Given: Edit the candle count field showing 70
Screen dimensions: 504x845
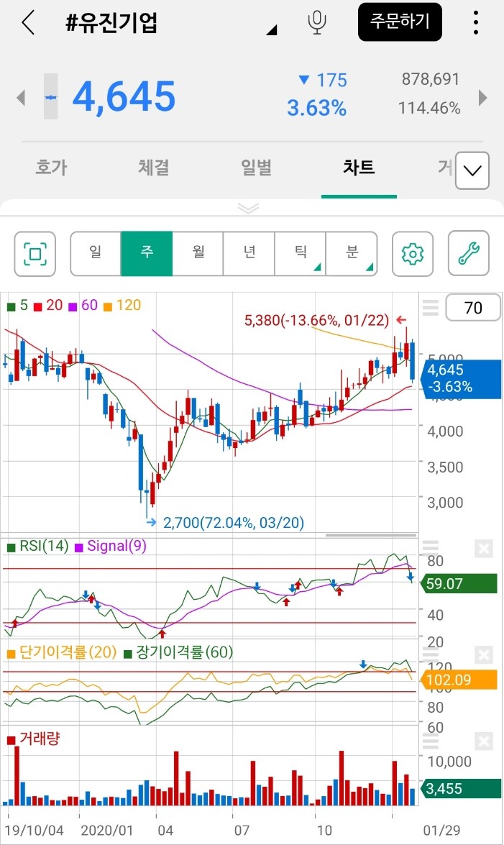Looking at the screenshot, I should point(473,308).
